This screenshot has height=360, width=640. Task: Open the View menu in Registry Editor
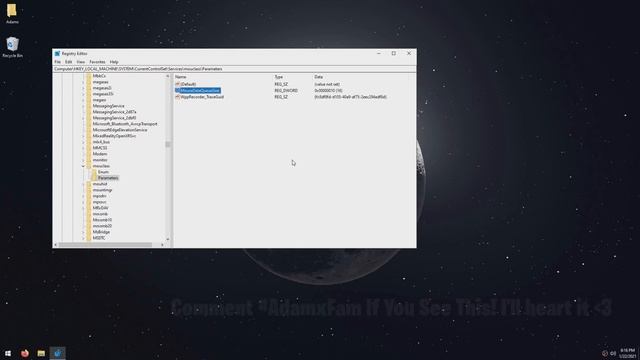point(81,62)
